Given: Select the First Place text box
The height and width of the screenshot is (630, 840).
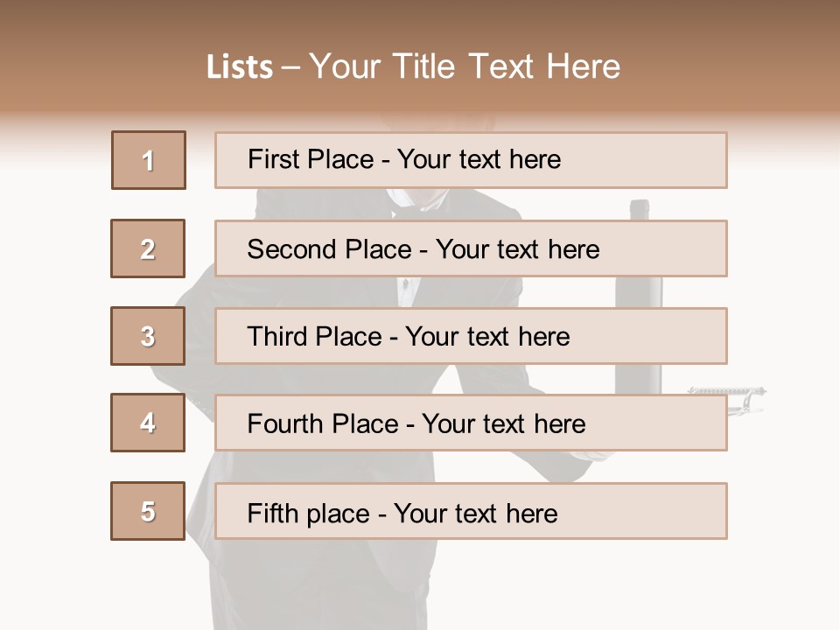Looking at the screenshot, I should 471,160.
